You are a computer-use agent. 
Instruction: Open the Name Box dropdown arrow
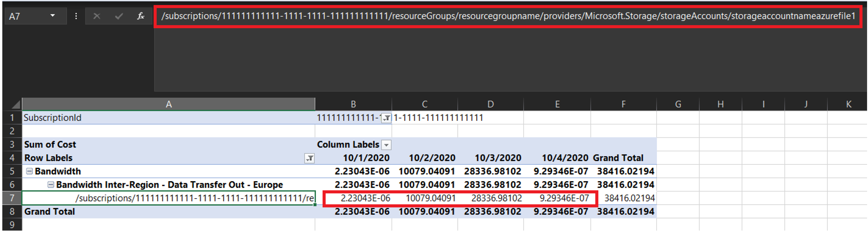pyautogui.click(x=53, y=16)
